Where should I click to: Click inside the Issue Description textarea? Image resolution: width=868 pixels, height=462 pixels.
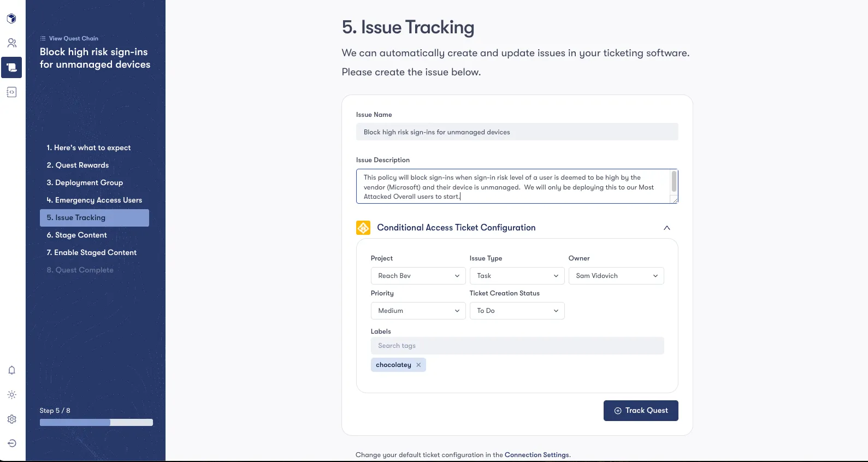click(513, 186)
